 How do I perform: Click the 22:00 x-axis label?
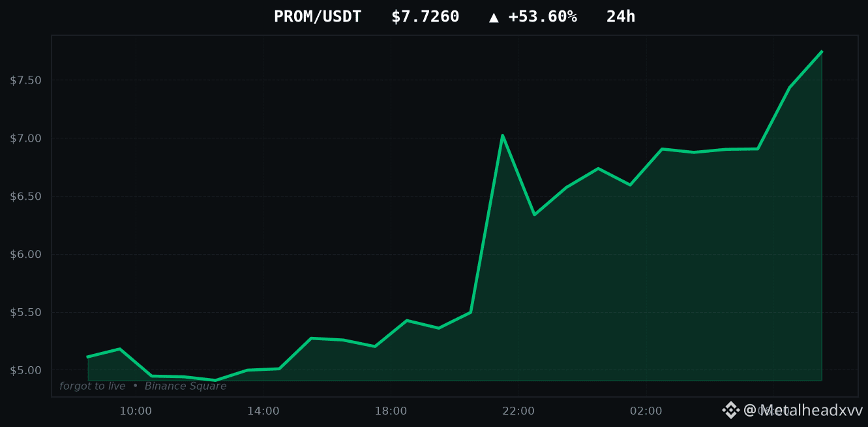pyautogui.click(x=518, y=411)
